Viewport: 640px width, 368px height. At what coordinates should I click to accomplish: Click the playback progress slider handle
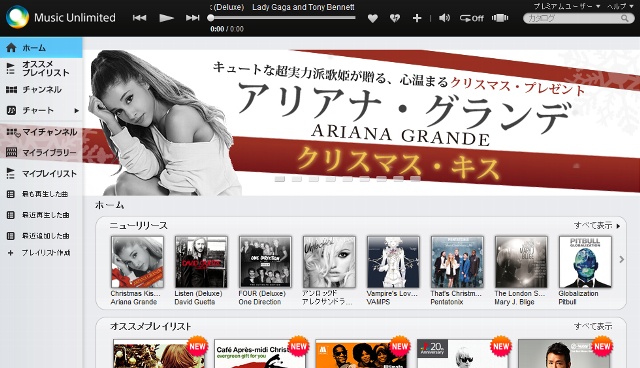coord(211,18)
